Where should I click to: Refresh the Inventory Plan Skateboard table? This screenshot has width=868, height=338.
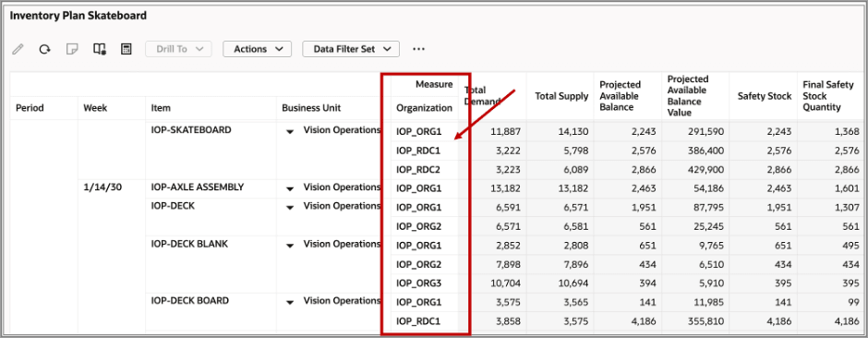[44, 49]
